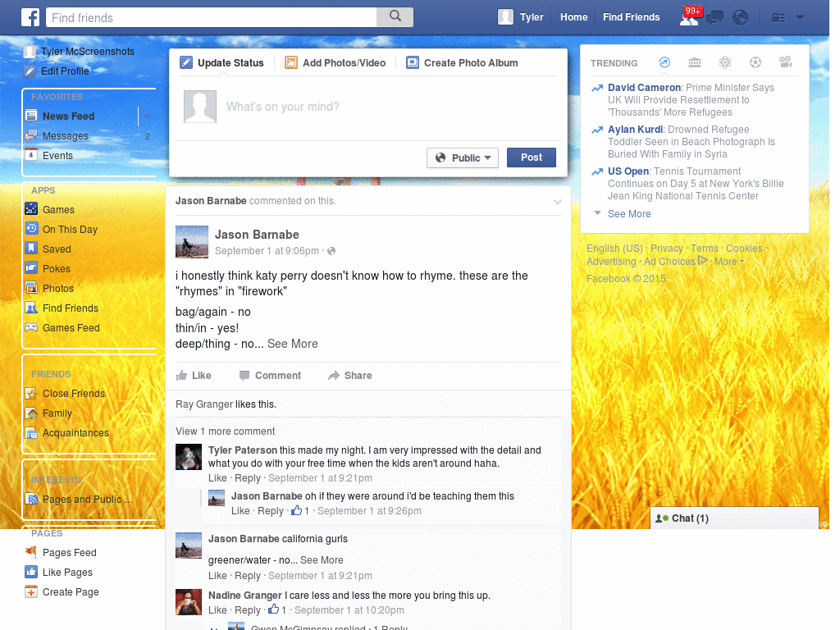Select the Science and Technology trending icon

tap(725, 62)
